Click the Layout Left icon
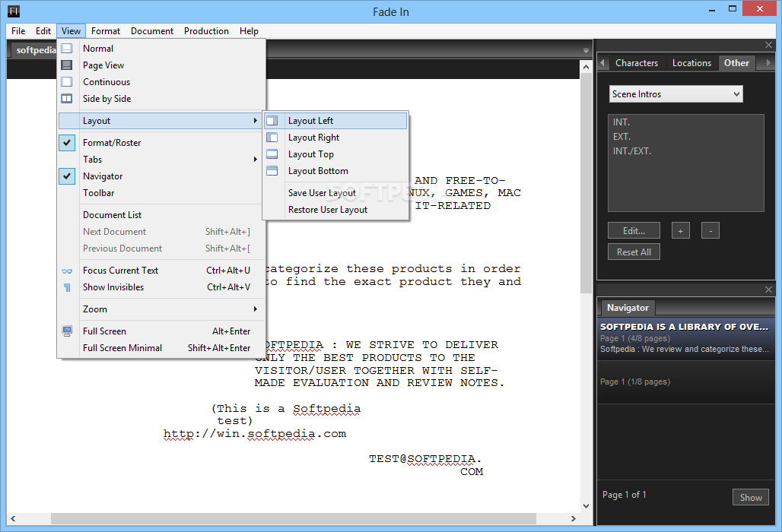The width and height of the screenshot is (782, 532). (272, 121)
